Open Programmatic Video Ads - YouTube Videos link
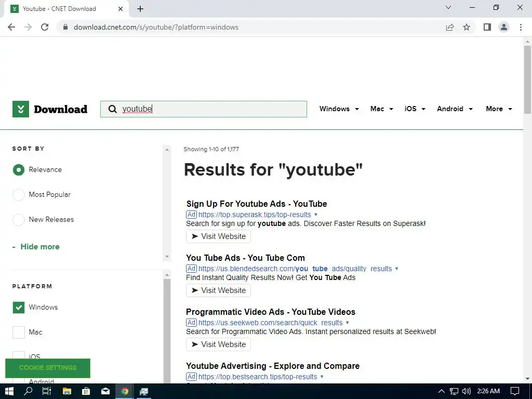 270,312
